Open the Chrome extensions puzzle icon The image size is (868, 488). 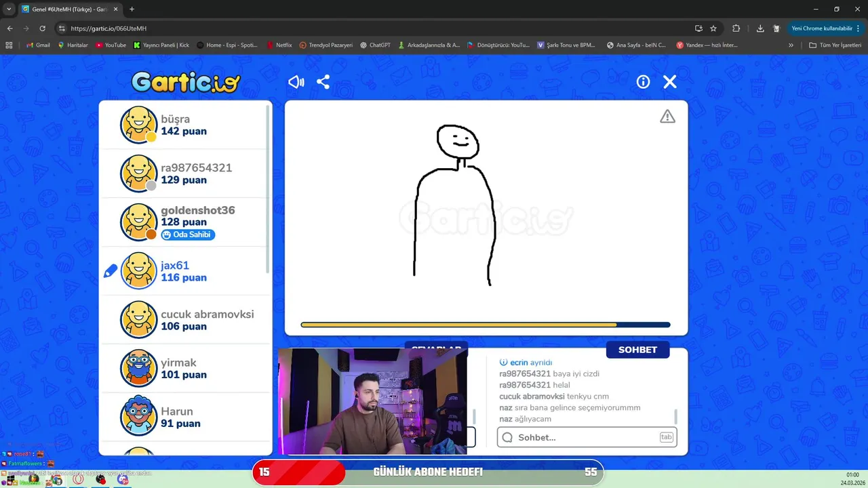click(736, 28)
